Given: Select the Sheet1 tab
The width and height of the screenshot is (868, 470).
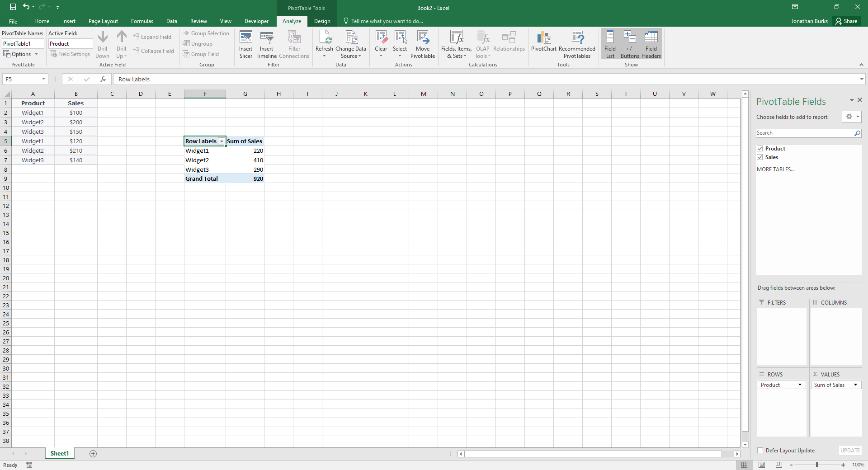Looking at the screenshot, I should 60,453.
